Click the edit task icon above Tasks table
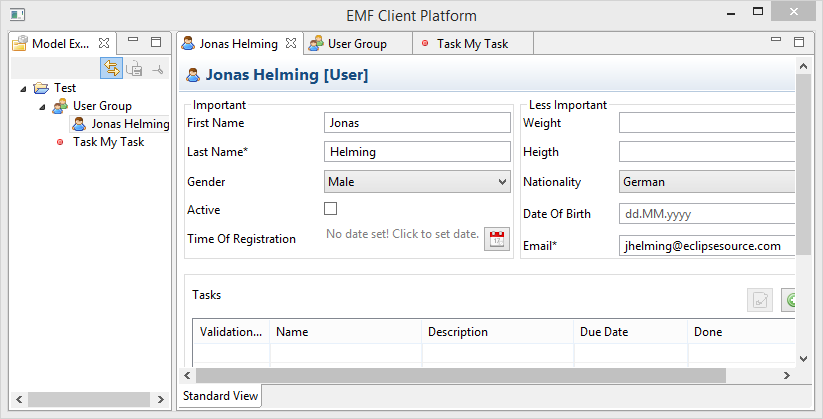823x419 pixels. point(760,300)
